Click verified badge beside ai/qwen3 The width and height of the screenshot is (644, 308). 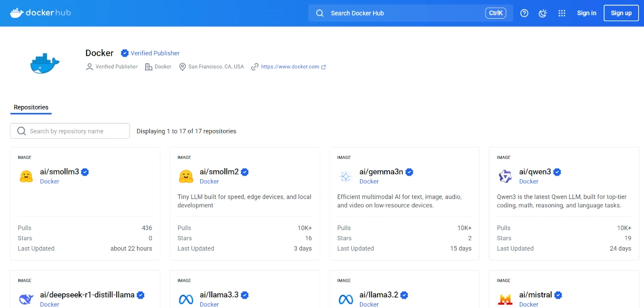[x=557, y=172]
